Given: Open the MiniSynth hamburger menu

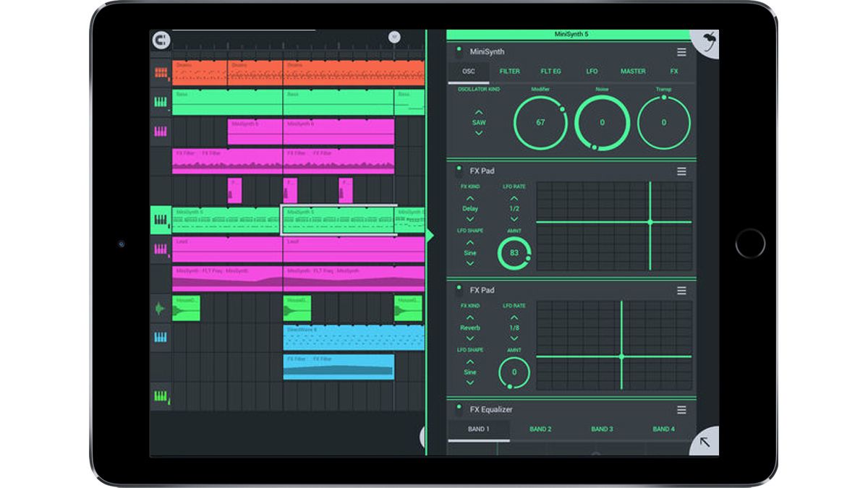Looking at the screenshot, I should pyautogui.click(x=681, y=51).
